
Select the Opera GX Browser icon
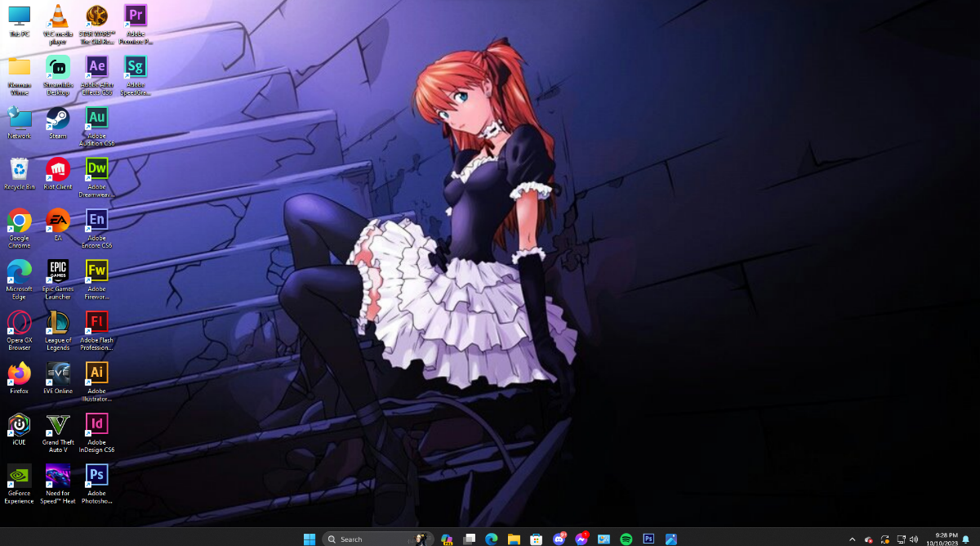19,322
